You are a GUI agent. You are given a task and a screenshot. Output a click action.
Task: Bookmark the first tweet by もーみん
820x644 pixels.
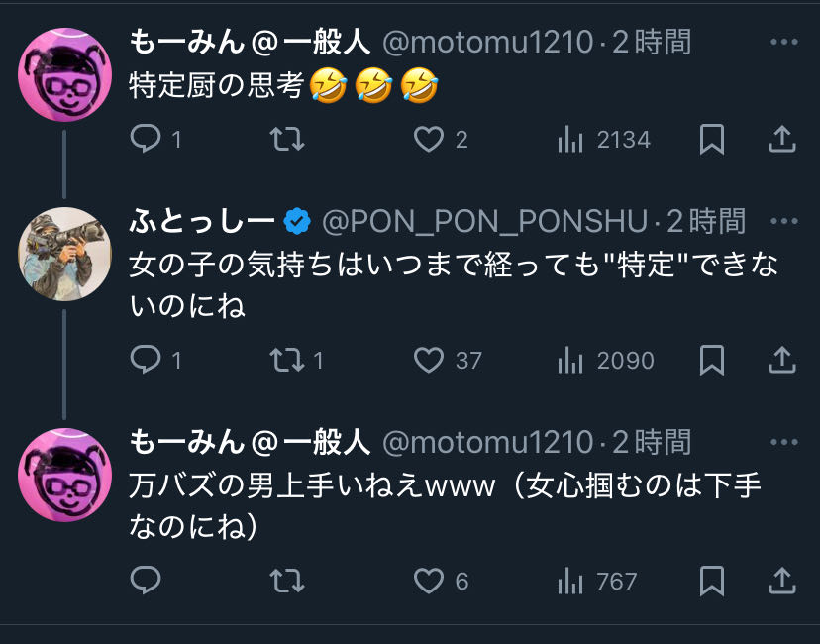coord(711,140)
